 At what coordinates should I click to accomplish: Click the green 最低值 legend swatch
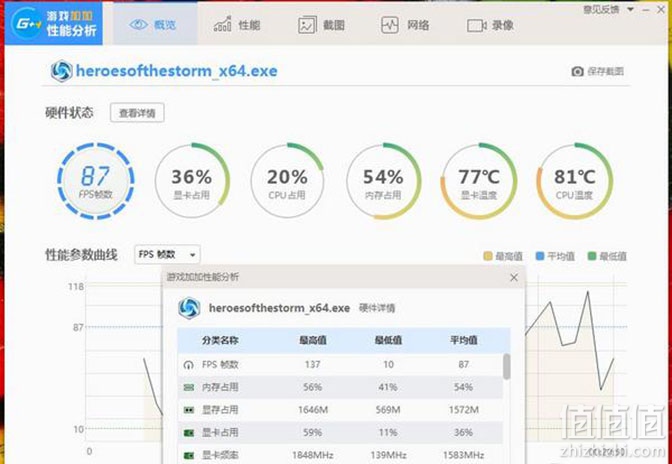pyautogui.click(x=592, y=256)
